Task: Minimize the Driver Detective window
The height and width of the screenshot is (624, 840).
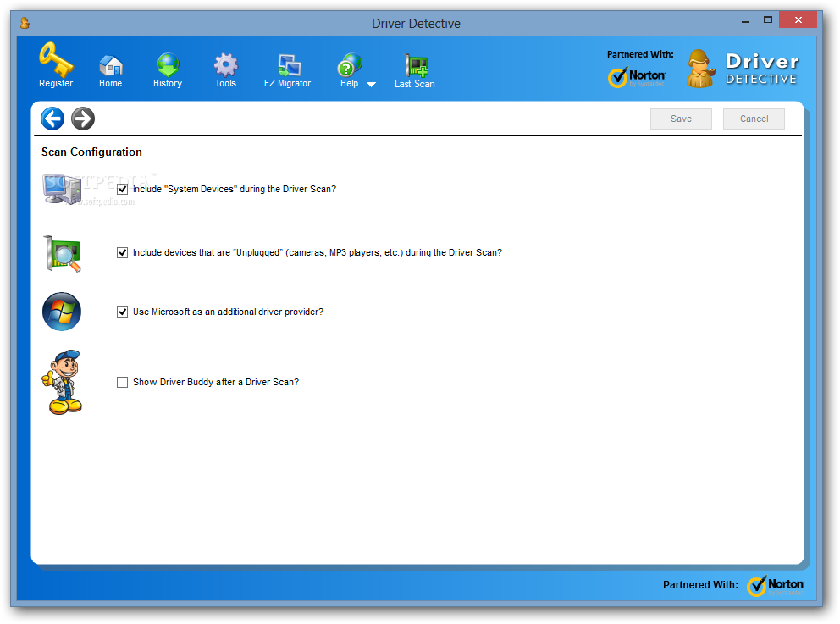Action: (x=744, y=20)
